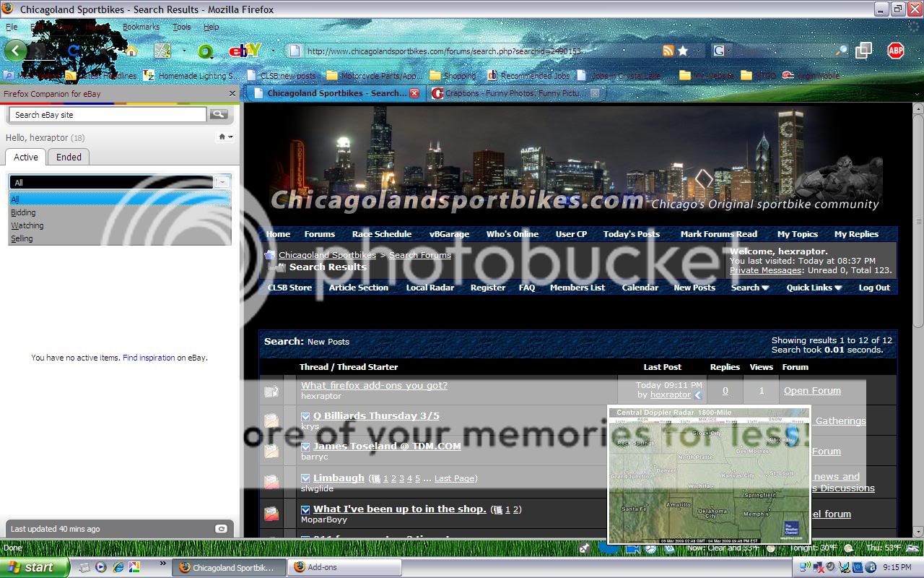Viewport: 924px width, 578px height.
Task: Open 'What firefox add-ons you got?' thread
Action: coord(374,385)
